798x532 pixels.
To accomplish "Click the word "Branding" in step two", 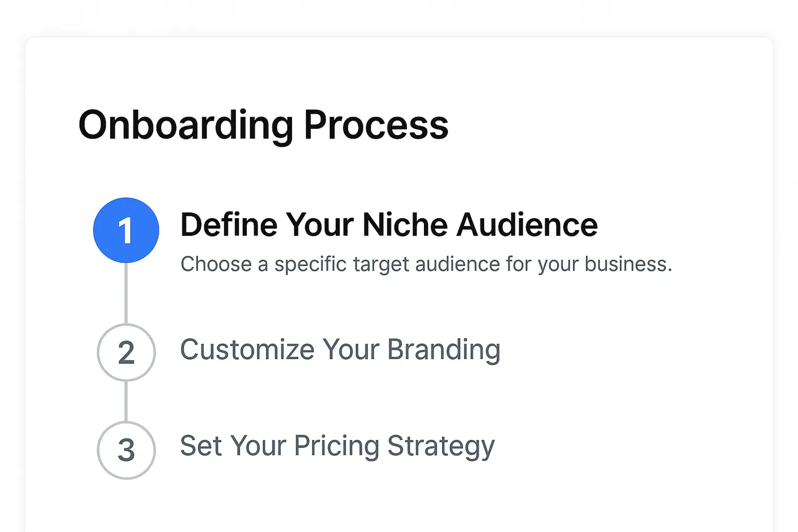I will tap(444, 350).
